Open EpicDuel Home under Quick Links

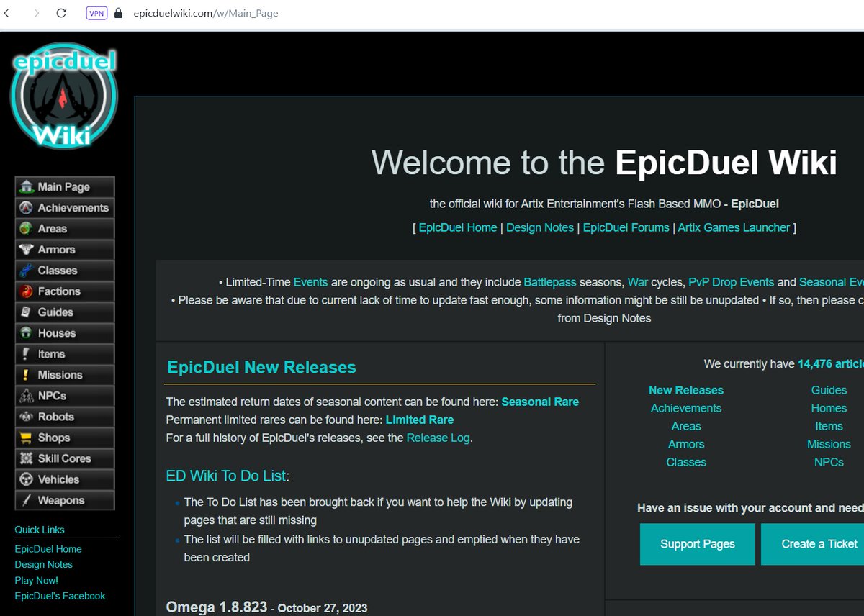tap(48, 549)
